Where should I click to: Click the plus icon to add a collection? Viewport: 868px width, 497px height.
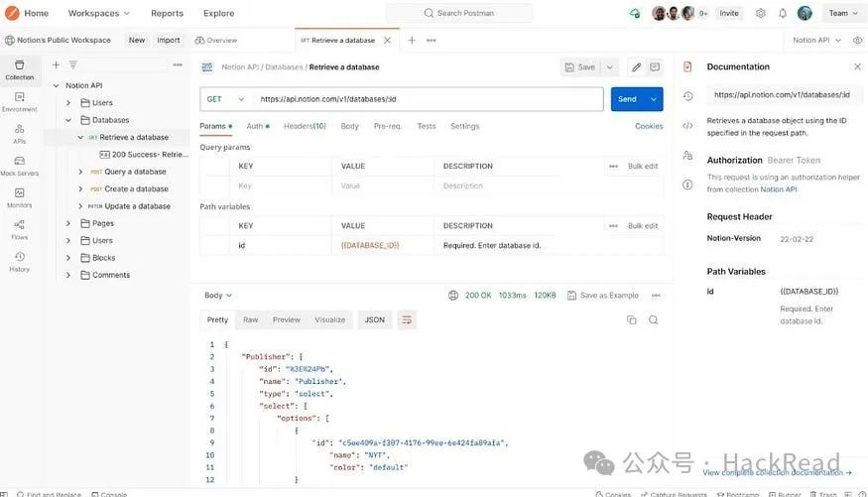click(56, 64)
